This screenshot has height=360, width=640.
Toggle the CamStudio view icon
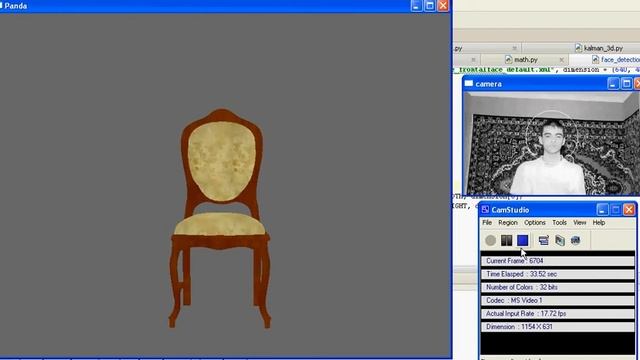pos(543,240)
